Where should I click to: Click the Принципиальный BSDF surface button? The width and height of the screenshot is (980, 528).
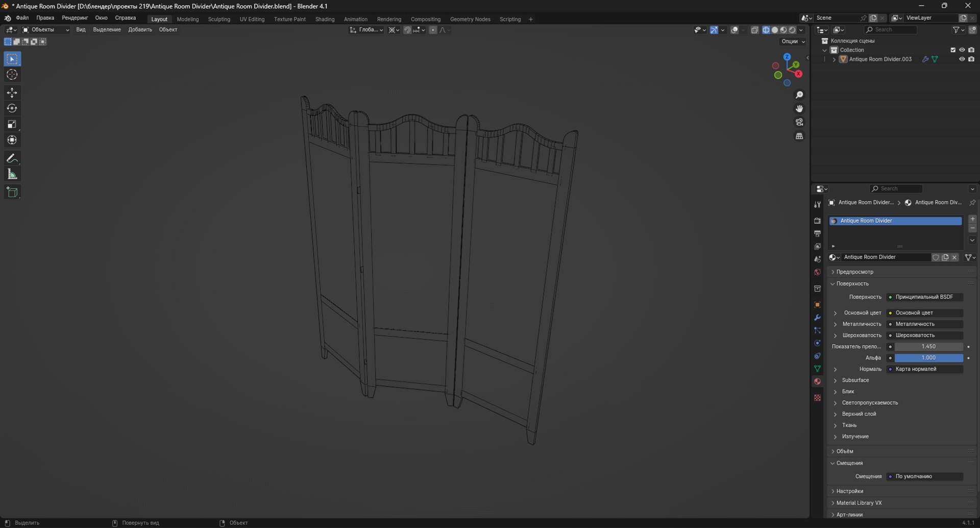tap(925, 297)
